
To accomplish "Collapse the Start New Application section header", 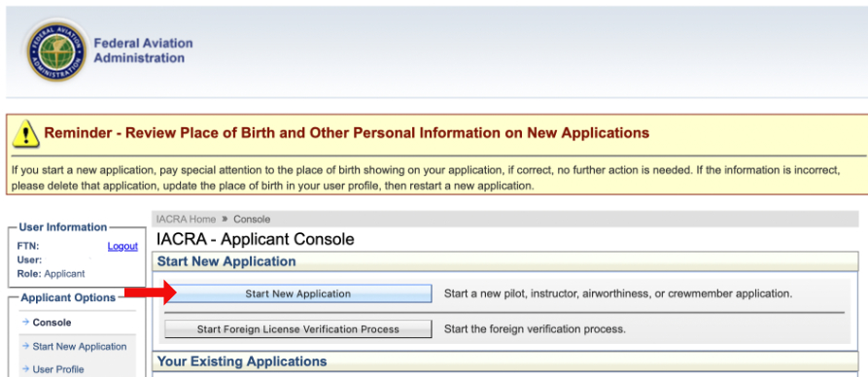I will [x=504, y=261].
